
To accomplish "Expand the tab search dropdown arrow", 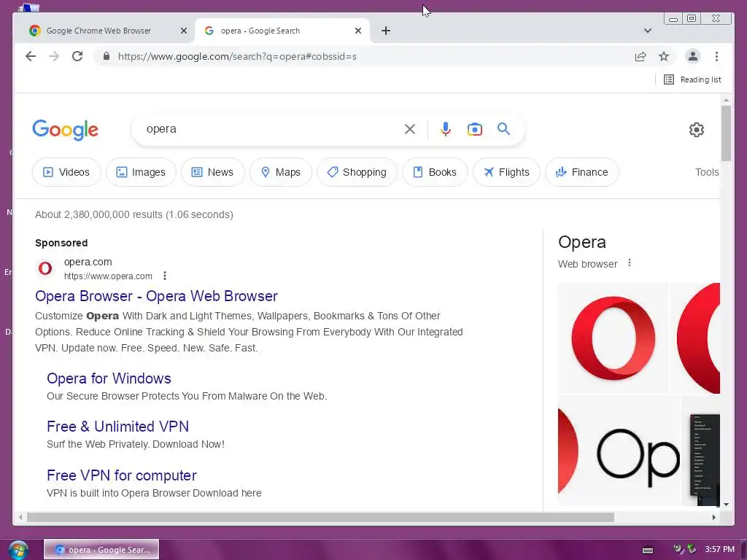I will tap(648, 31).
